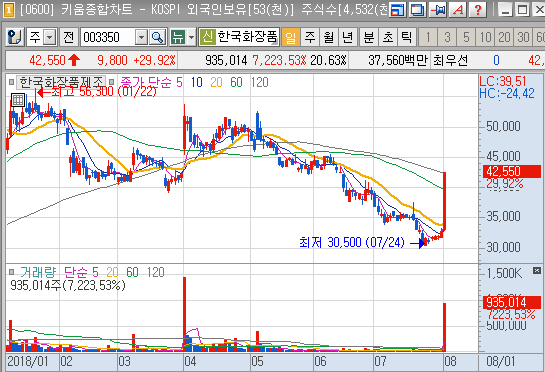545x372 pixels.
Task: Open font settings with the red A icon
Action: [x=458, y=10]
